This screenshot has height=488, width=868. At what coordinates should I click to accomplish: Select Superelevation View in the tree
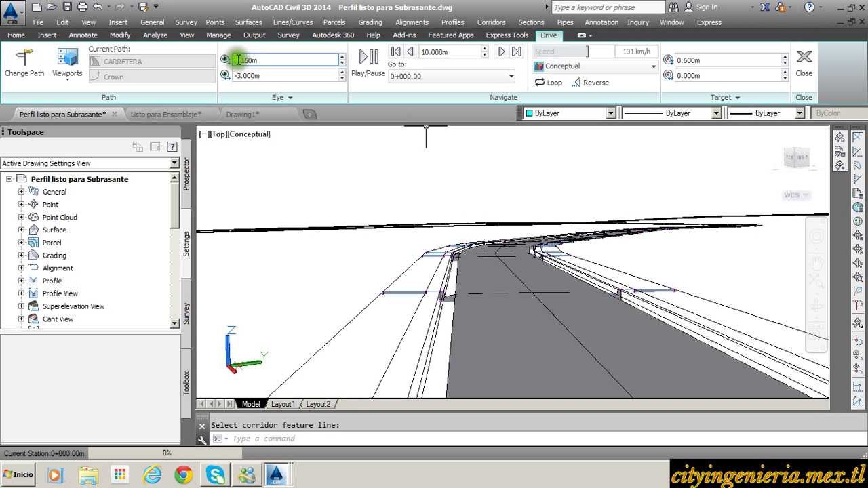coord(73,306)
